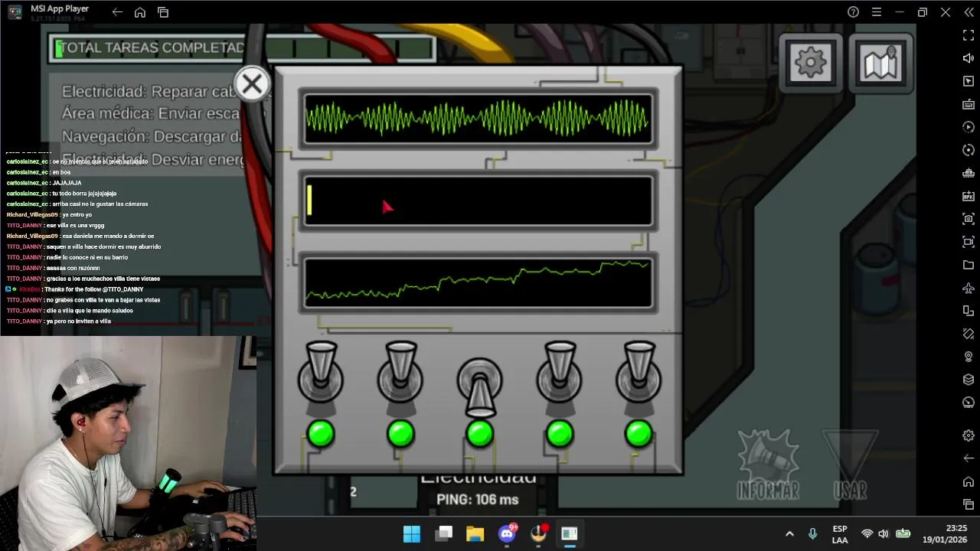Open the set location pin in sidebar

click(x=969, y=357)
